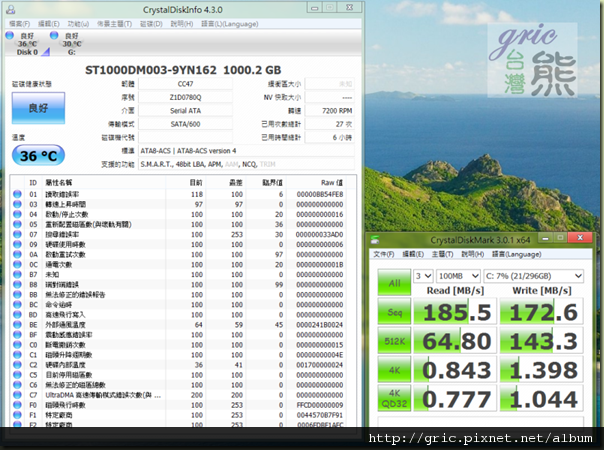Click the transfer mode field SATA/600
This screenshot has height=450, width=604.
[x=185, y=124]
